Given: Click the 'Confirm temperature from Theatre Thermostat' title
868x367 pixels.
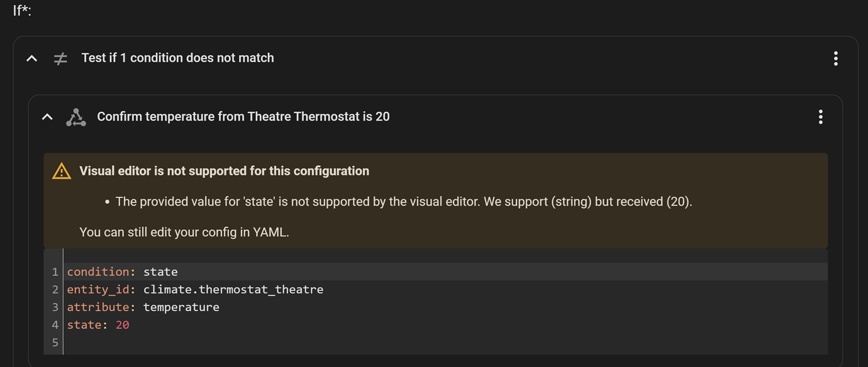Looking at the screenshot, I should [x=243, y=117].
